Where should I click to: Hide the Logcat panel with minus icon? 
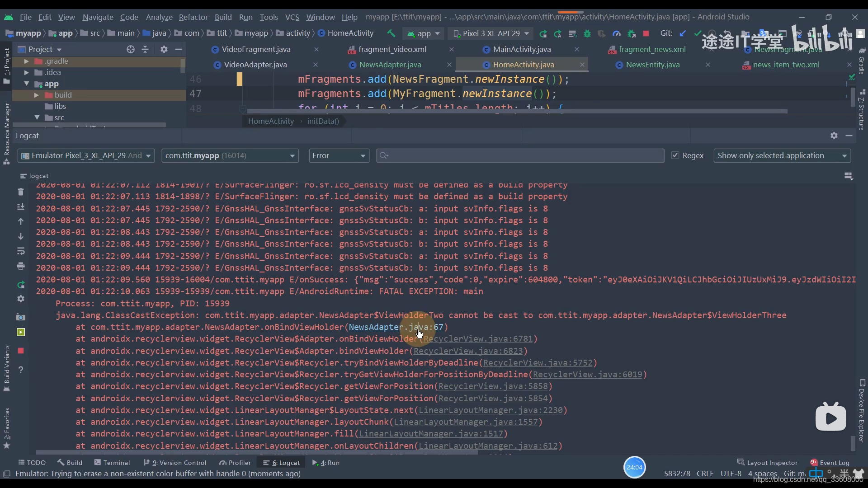click(849, 136)
